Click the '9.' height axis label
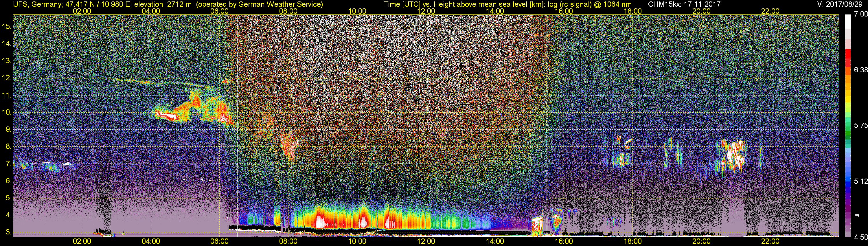 pos(8,129)
